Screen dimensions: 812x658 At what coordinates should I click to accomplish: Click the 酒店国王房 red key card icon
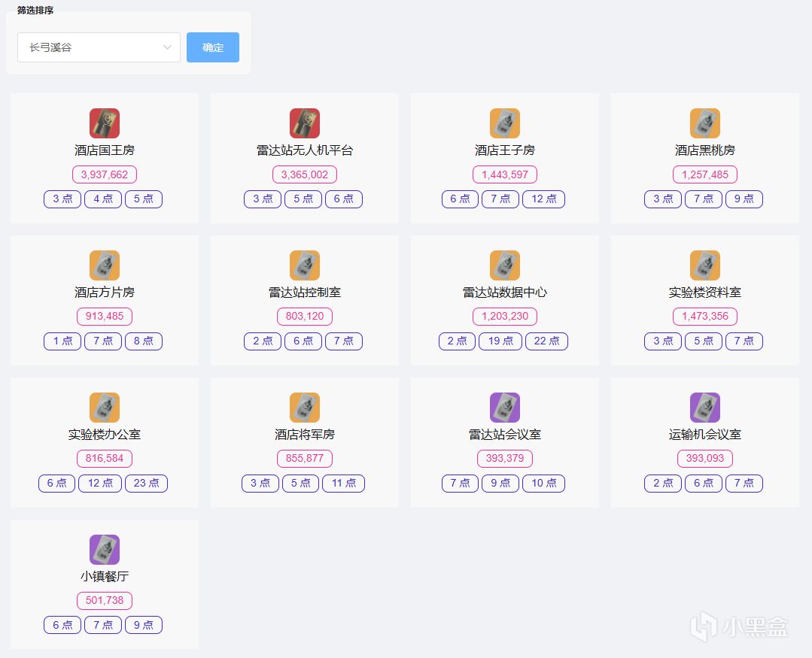coord(105,123)
